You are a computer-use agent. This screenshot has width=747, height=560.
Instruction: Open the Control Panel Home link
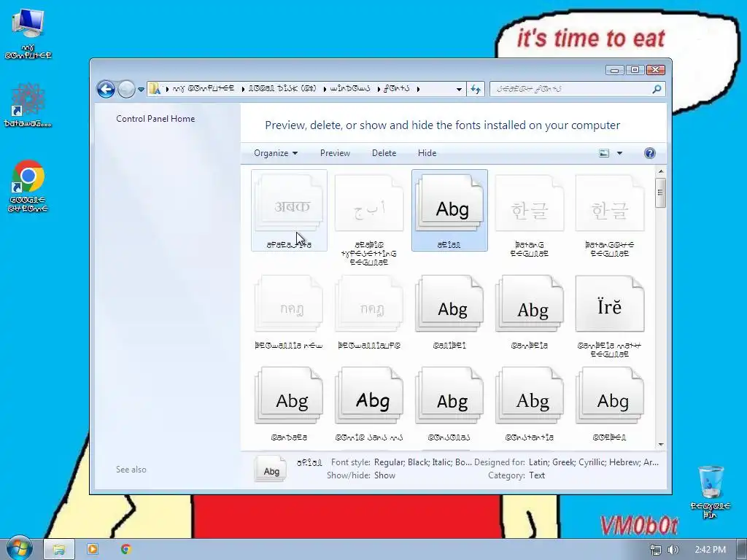coord(155,119)
